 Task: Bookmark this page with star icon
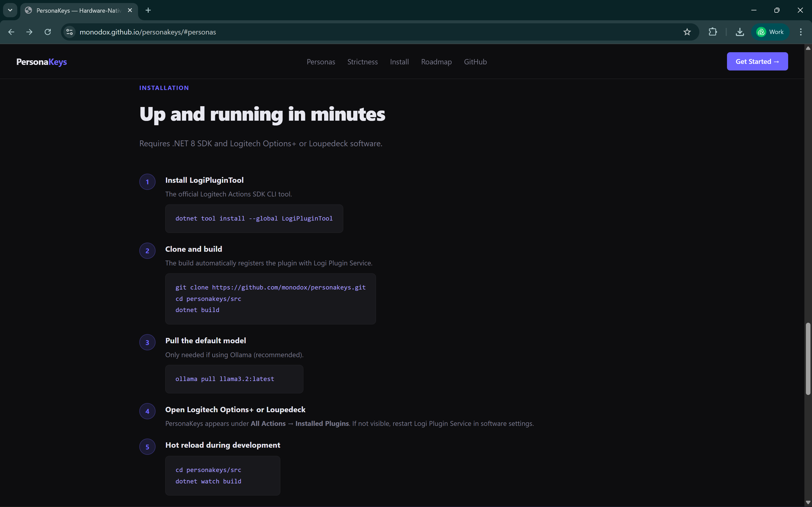[687, 32]
